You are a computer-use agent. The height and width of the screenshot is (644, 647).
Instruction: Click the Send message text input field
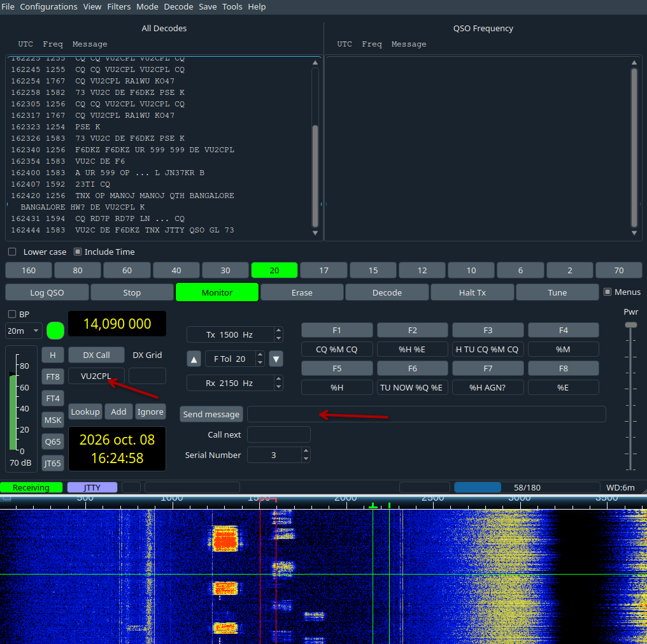click(x=427, y=414)
